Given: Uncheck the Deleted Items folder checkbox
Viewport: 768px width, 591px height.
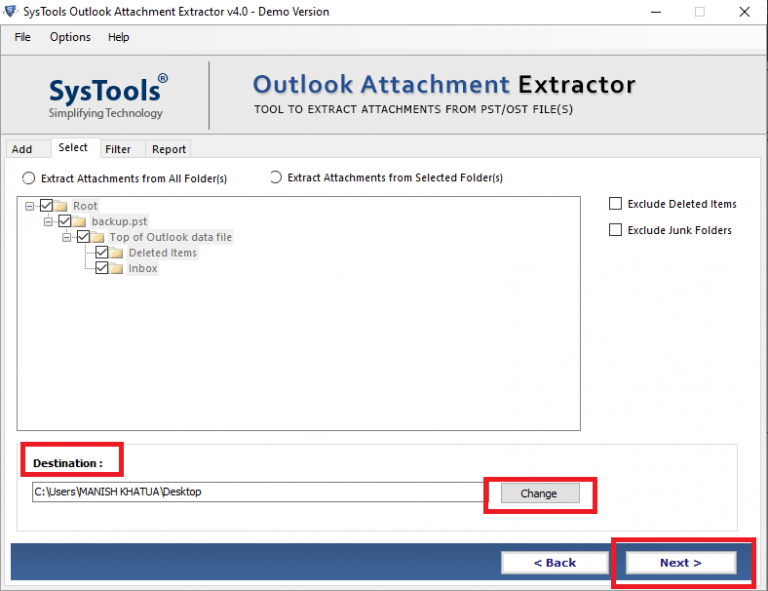Looking at the screenshot, I should 102,253.
